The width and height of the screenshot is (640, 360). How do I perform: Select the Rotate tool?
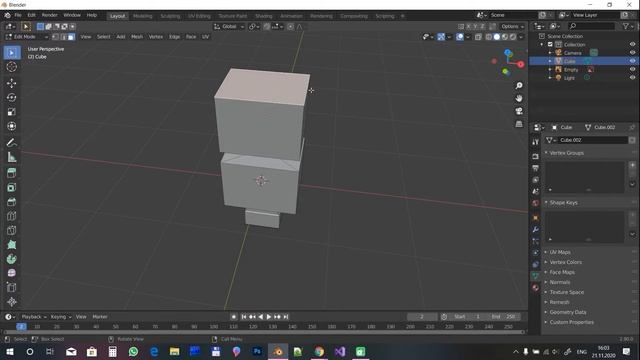pos(11,98)
